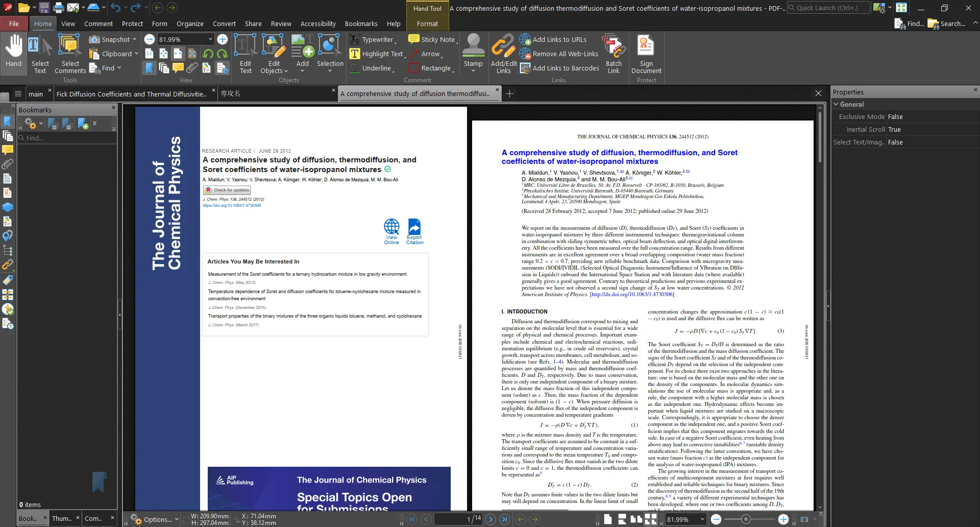Open the zoom percentage dropdown

210,39
